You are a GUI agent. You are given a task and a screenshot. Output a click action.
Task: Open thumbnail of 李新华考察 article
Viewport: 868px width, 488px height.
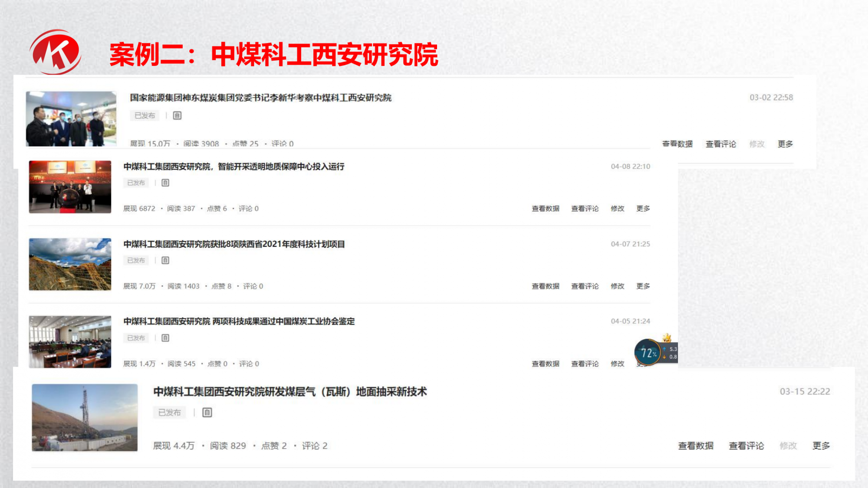[71, 118]
